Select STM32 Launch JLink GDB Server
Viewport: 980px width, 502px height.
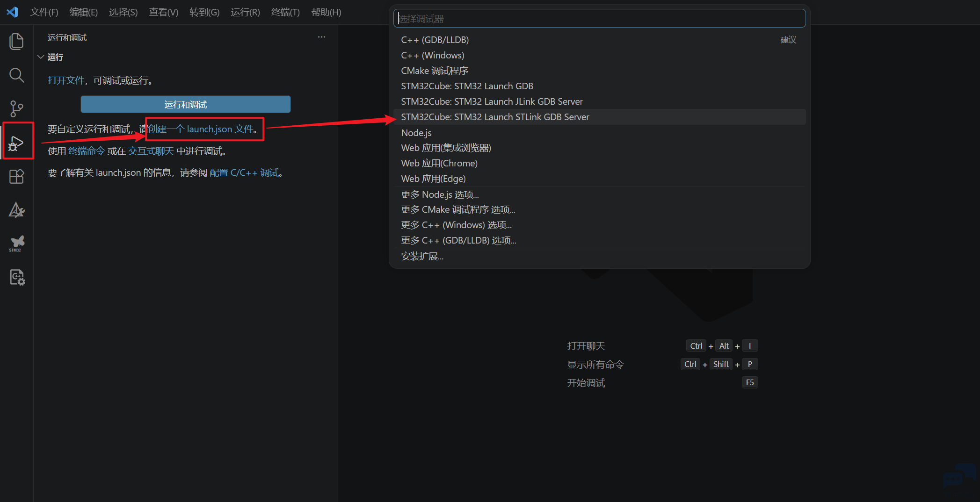click(599, 101)
